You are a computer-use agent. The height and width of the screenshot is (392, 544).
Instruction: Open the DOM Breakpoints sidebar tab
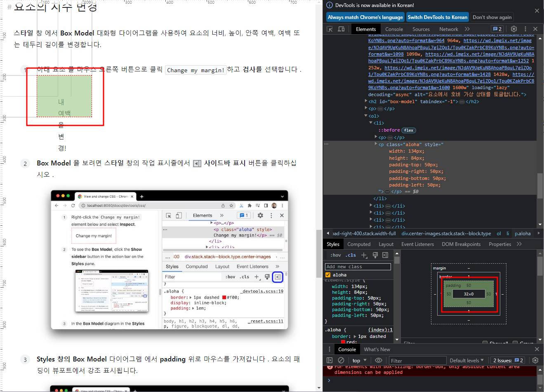point(461,244)
